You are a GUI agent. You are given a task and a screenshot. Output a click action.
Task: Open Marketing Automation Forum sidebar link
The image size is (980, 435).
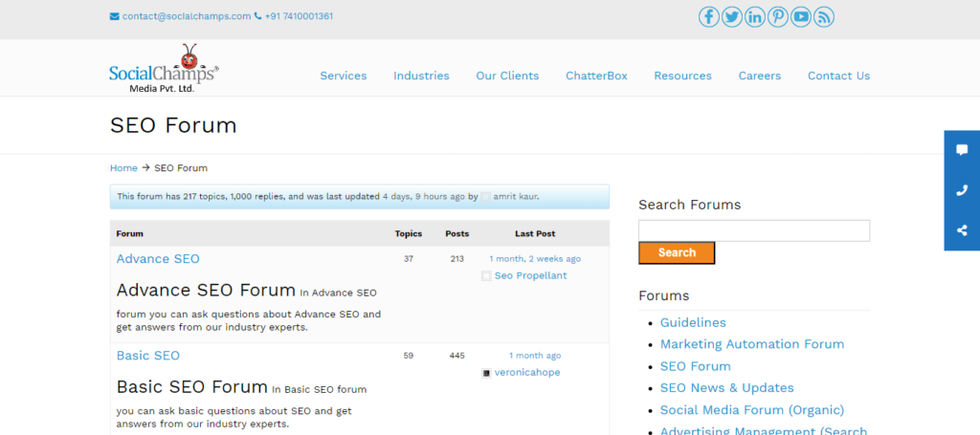[751, 344]
